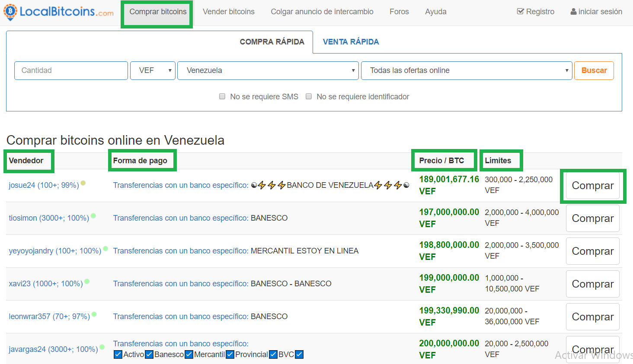Open the Venezuela country dropdown
633x364 pixels.
pyautogui.click(x=268, y=70)
